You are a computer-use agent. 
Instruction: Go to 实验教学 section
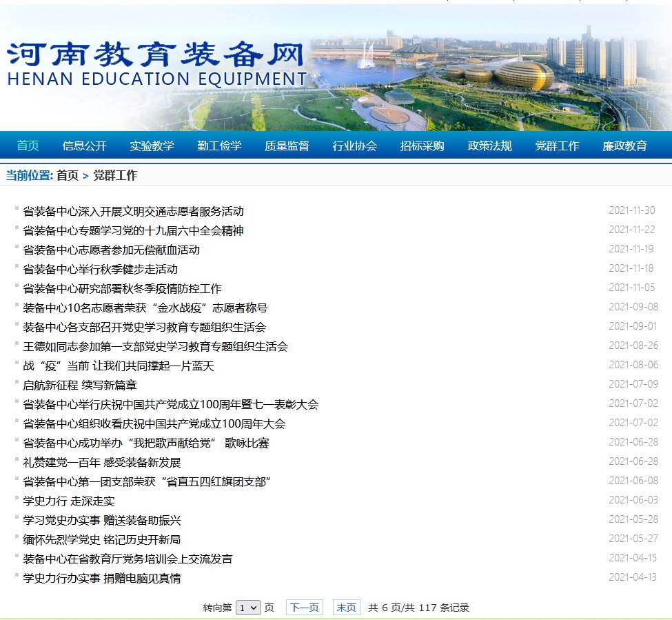point(152,146)
